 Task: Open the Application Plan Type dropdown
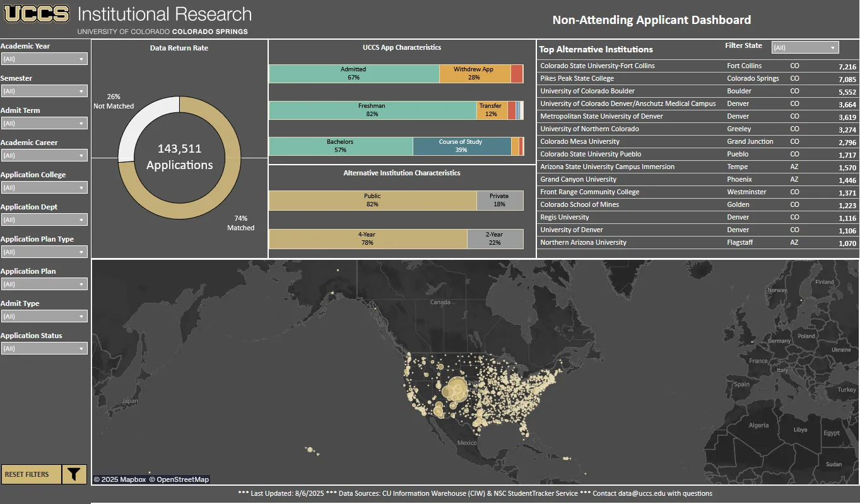pos(44,252)
